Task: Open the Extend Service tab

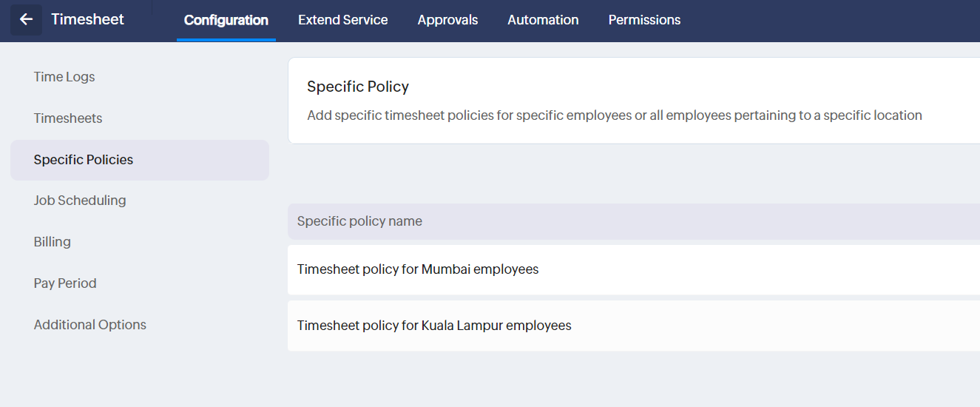Action: point(342,20)
